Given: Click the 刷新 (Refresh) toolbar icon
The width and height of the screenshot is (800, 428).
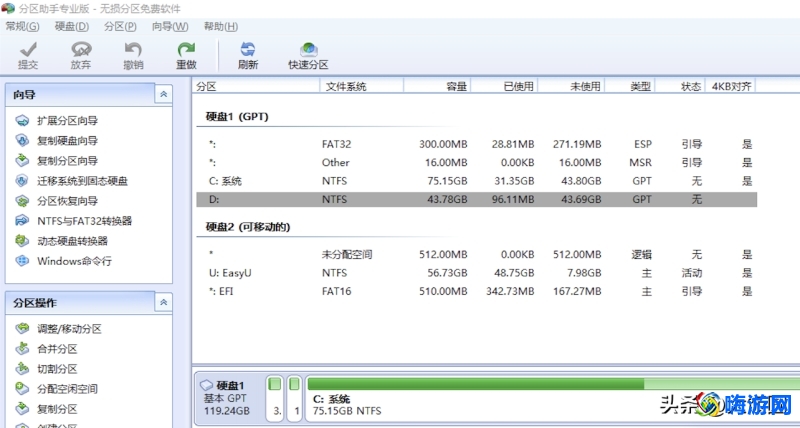Looking at the screenshot, I should [x=248, y=49].
